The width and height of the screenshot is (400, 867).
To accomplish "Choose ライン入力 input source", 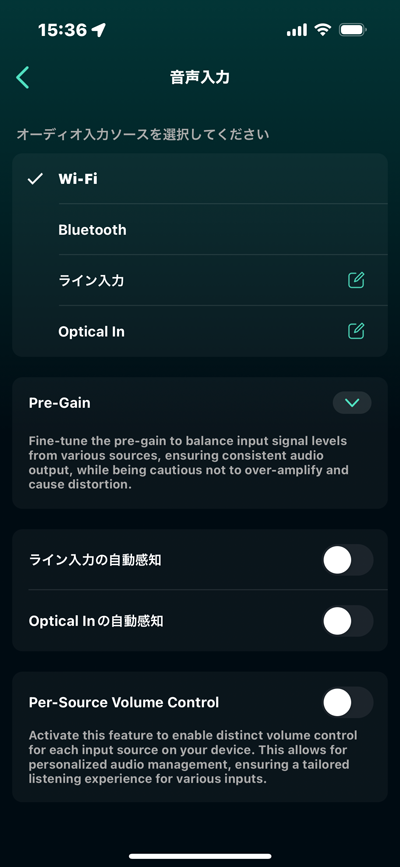I will point(200,280).
